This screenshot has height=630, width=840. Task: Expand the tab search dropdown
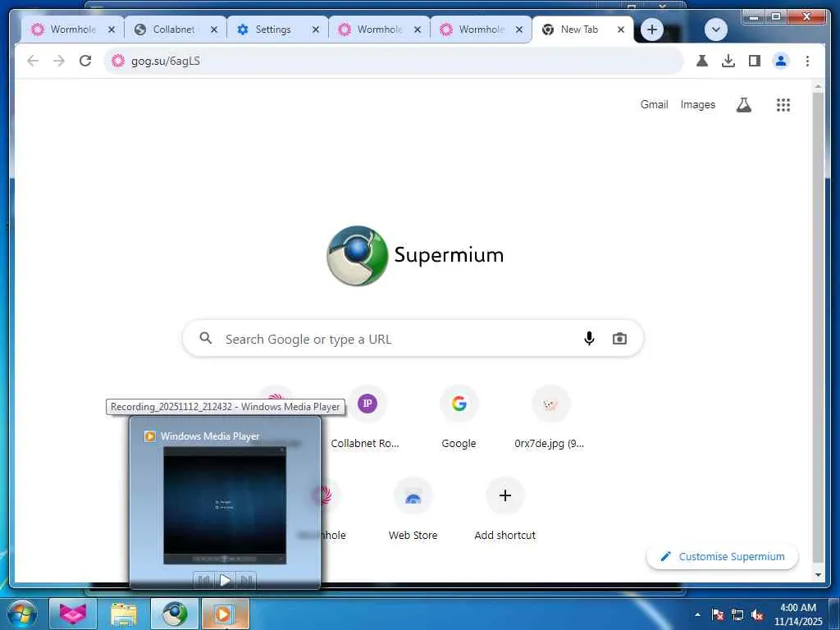point(715,30)
